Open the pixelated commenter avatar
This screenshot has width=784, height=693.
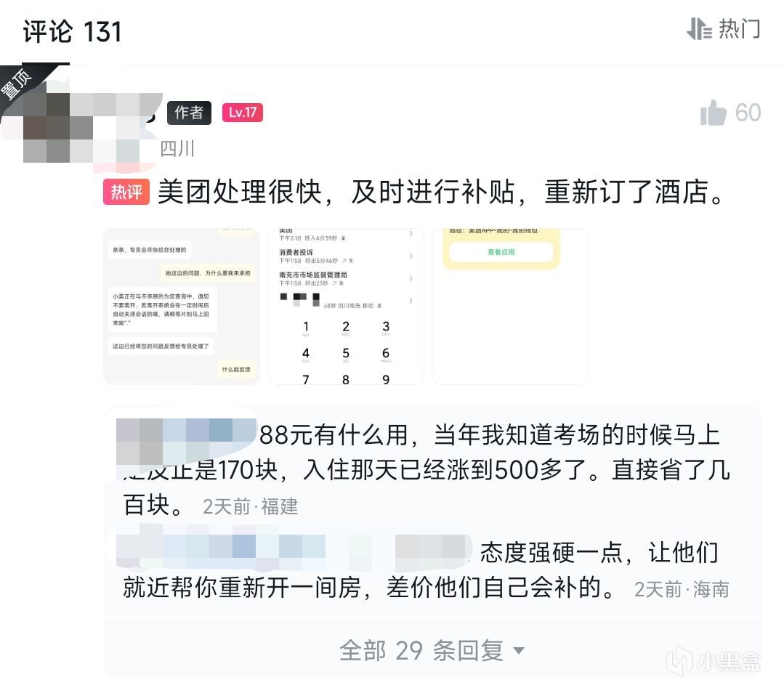pyautogui.click(x=83, y=128)
